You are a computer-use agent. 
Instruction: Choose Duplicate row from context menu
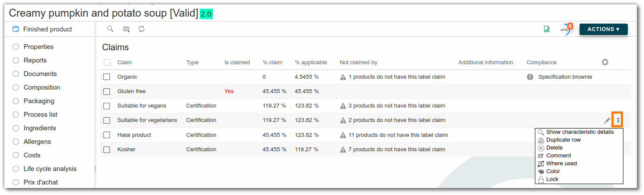(563, 140)
